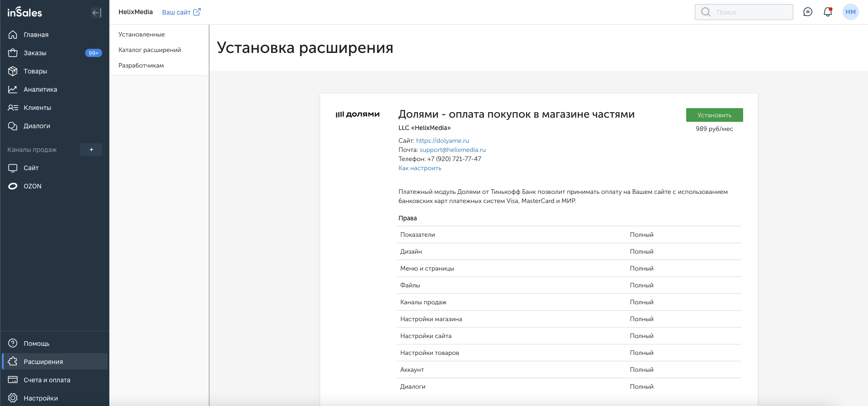Click the Клиенты people icon
The image size is (868, 406).
pos(13,108)
